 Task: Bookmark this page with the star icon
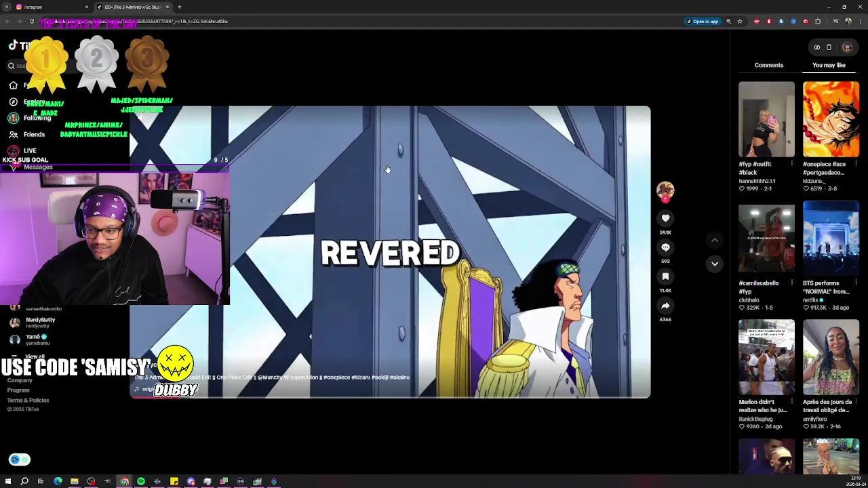pos(740,21)
